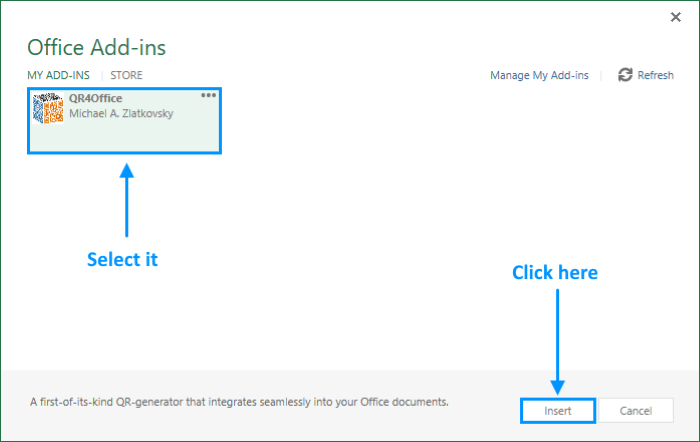This screenshot has height=442, width=700.
Task: Switch to the STORE tab
Action: point(126,75)
